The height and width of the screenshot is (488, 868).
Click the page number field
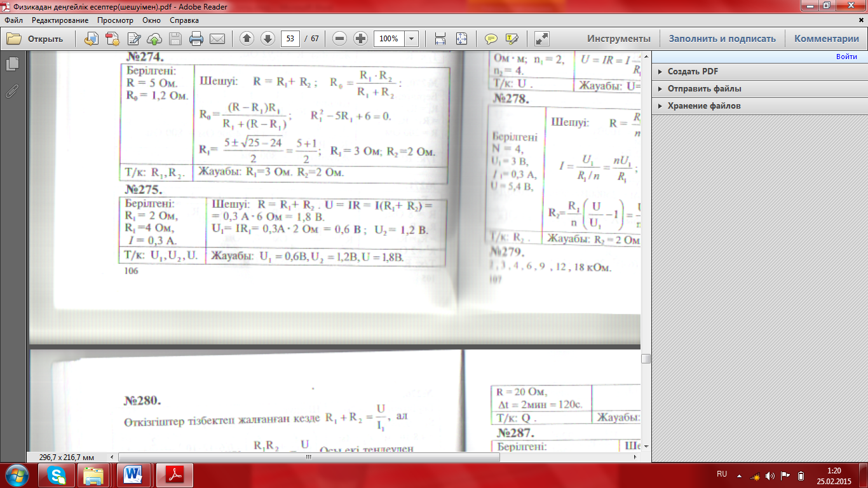pos(290,39)
